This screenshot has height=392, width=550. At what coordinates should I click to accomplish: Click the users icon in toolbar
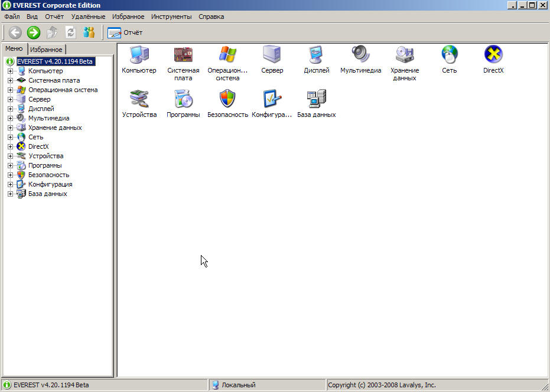click(x=89, y=32)
